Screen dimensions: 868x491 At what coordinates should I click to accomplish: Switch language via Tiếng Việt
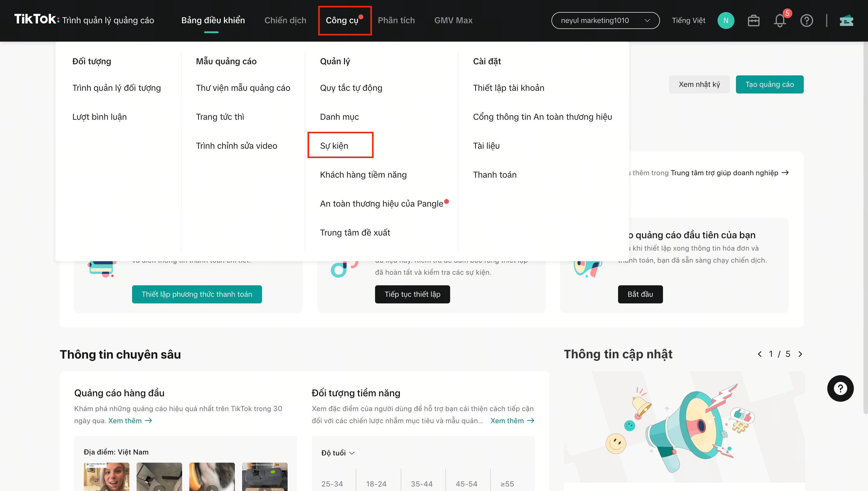pyautogui.click(x=688, y=21)
